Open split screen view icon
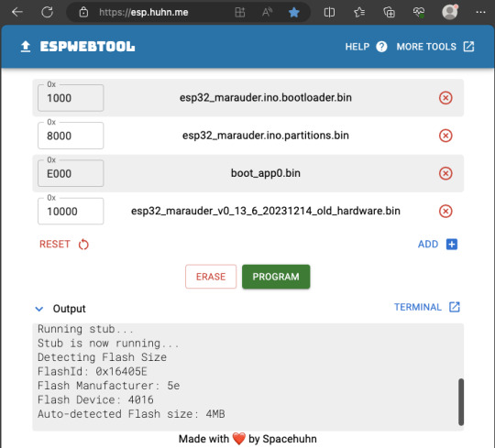The height and width of the screenshot is (448, 495). (329, 12)
